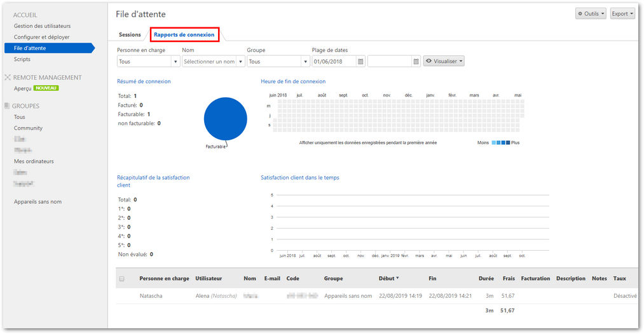Click the Appareils sans nom table cell
644x334 pixels.
pyautogui.click(x=348, y=296)
